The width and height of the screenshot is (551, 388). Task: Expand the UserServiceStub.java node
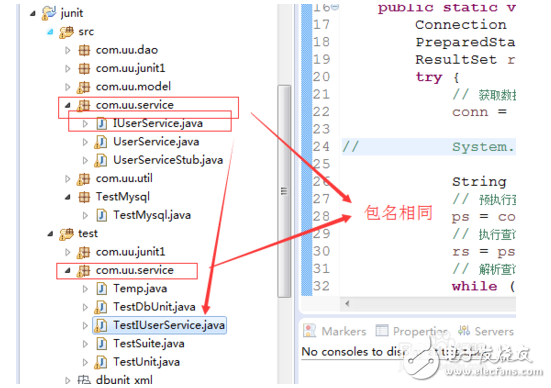[85, 161]
